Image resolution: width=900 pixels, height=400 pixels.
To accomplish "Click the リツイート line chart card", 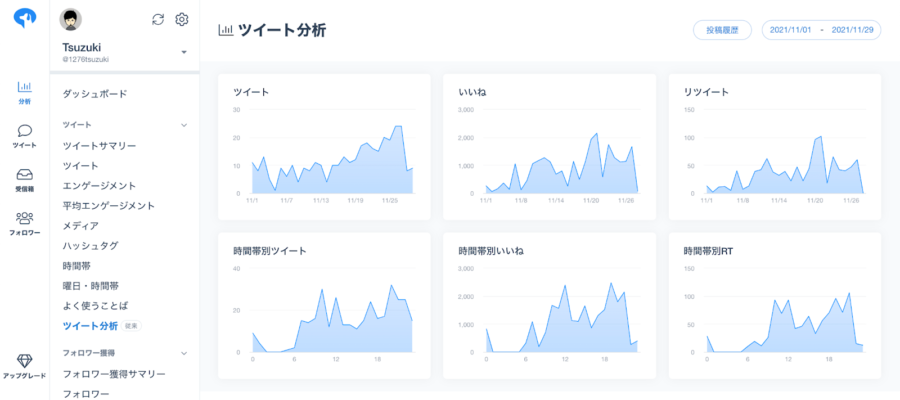I will pyautogui.click(x=775, y=147).
